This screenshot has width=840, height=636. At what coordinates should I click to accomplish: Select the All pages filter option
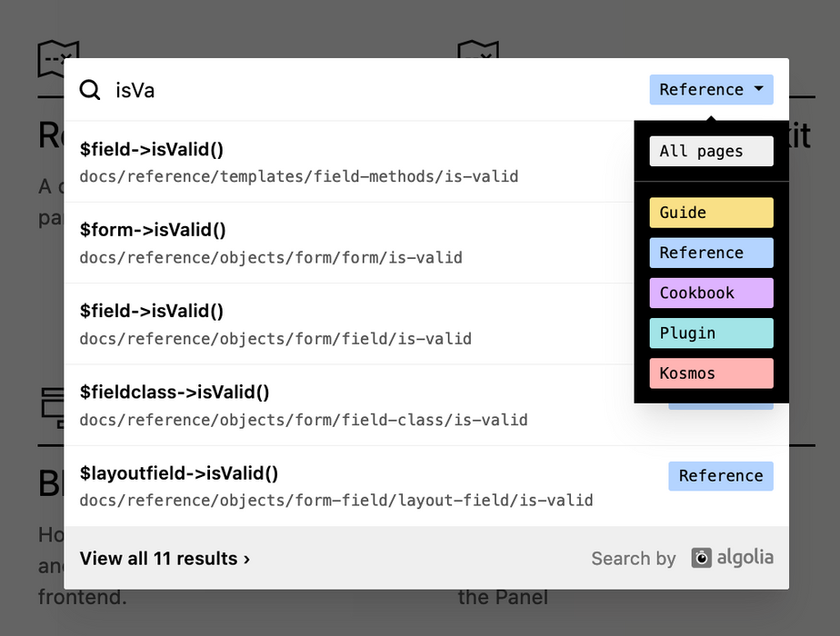click(x=711, y=151)
